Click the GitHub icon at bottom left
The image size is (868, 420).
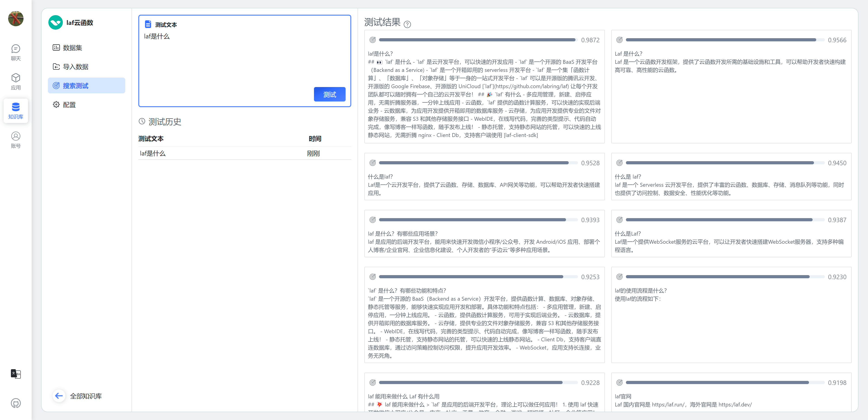[x=16, y=403]
